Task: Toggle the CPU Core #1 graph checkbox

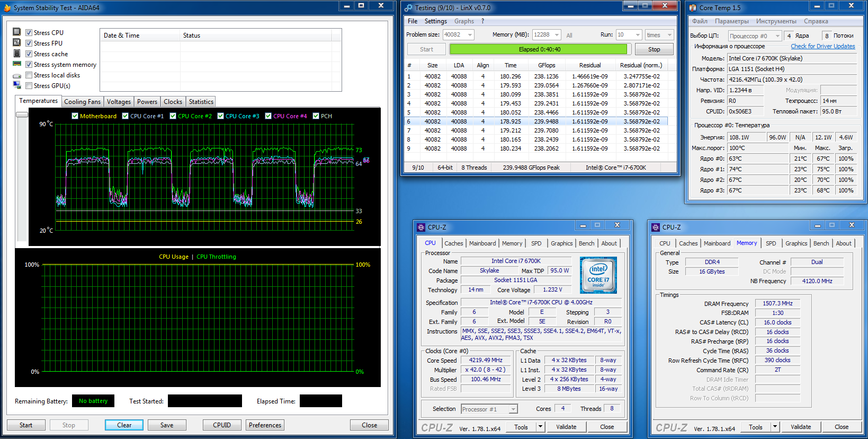Action: coord(125,116)
